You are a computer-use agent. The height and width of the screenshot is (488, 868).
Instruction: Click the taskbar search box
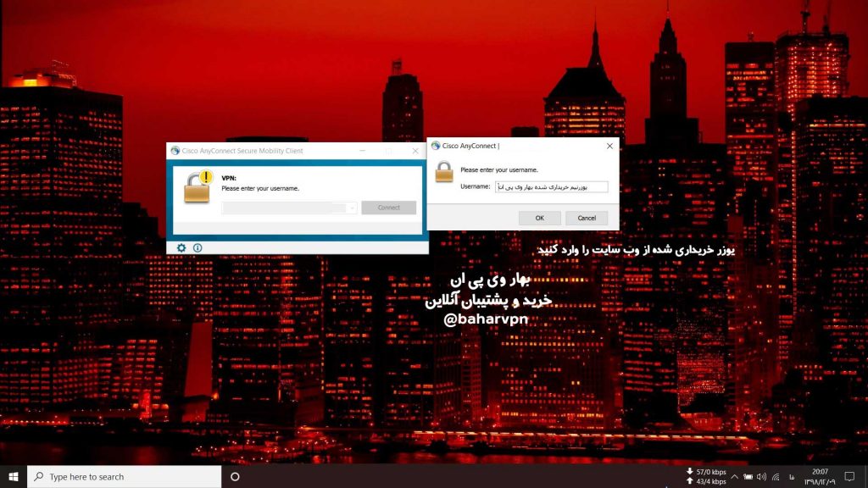pyautogui.click(x=125, y=476)
